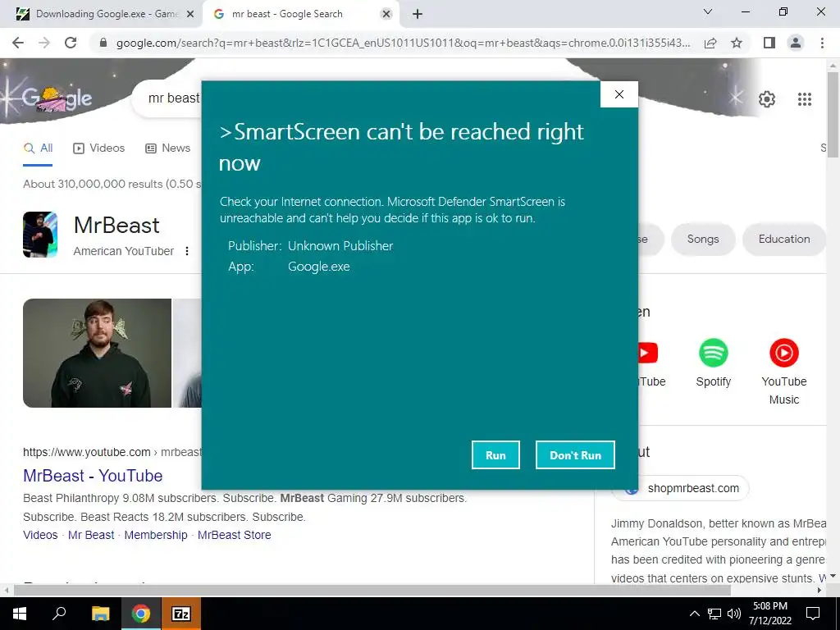Screen dimensions: 840x630
Task: Open the Mr Beast sitelink
Action: (x=91, y=535)
